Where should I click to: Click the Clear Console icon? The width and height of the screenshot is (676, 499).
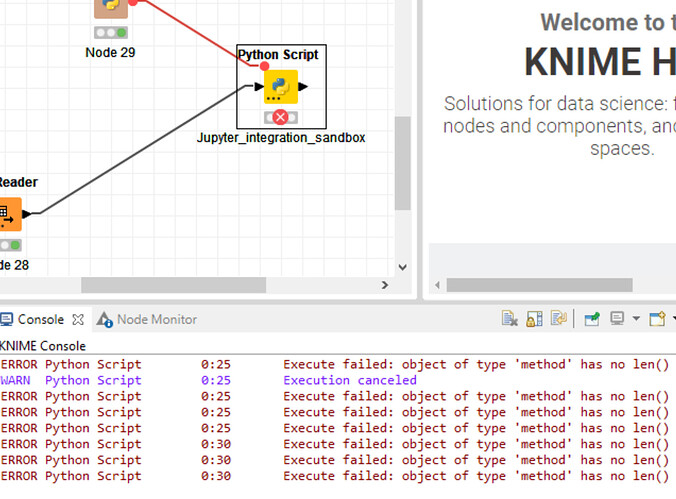click(x=510, y=319)
